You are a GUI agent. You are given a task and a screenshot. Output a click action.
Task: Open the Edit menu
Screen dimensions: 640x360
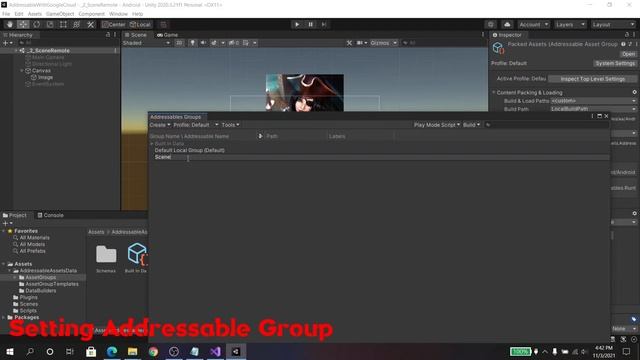[19, 14]
